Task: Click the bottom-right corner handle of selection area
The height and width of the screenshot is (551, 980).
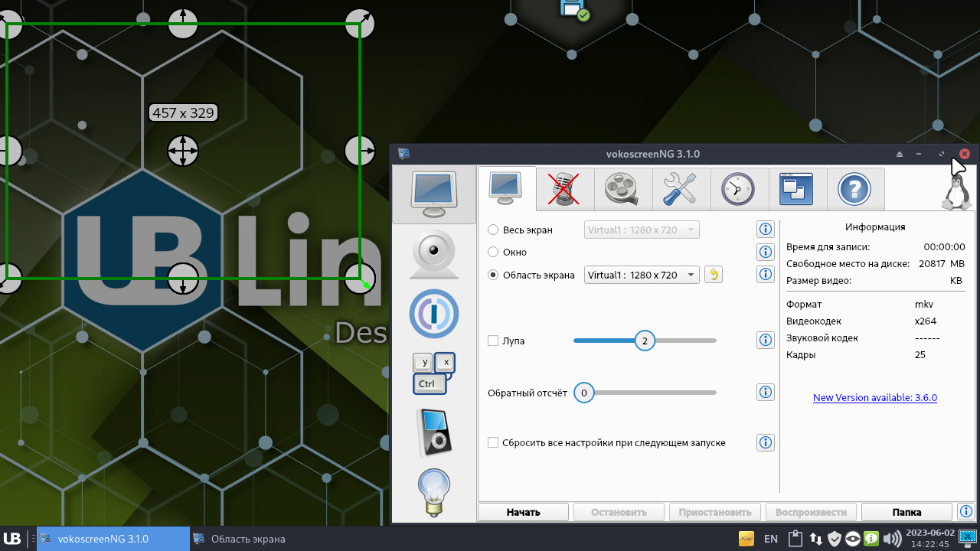Action: [361, 278]
